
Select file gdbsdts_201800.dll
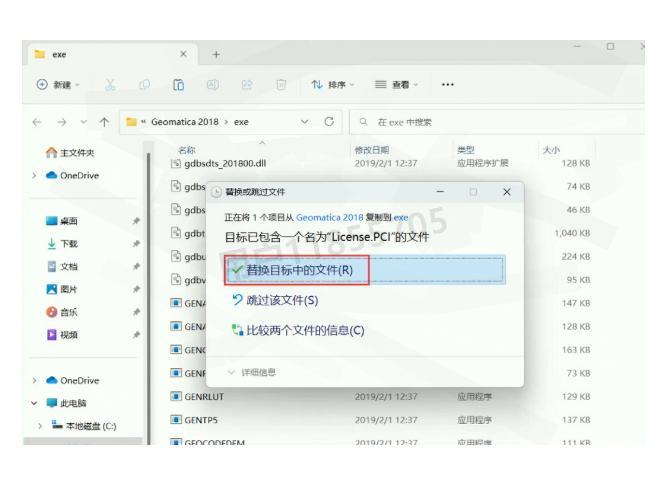pyautogui.click(x=225, y=163)
